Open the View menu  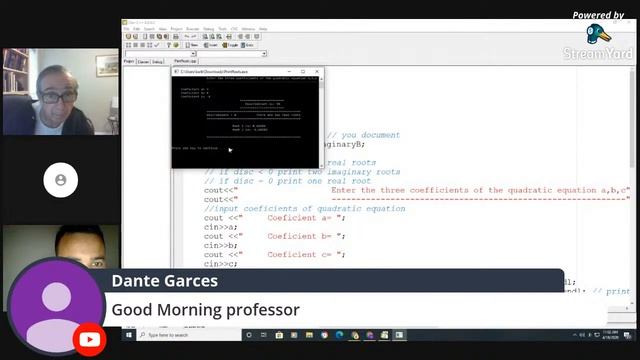pyautogui.click(x=162, y=29)
